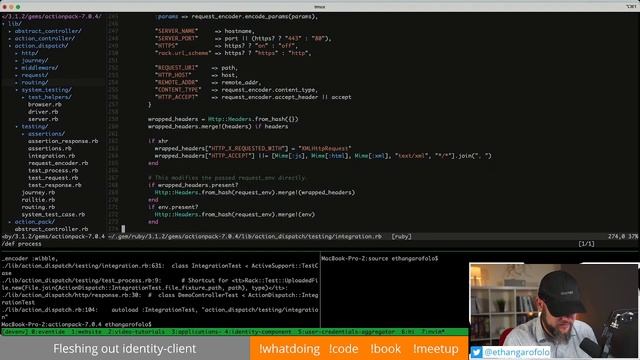Switch to tmux window 0:eventide
Viewport: 640px width, 360px height.
pyautogui.click(x=48, y=332)
